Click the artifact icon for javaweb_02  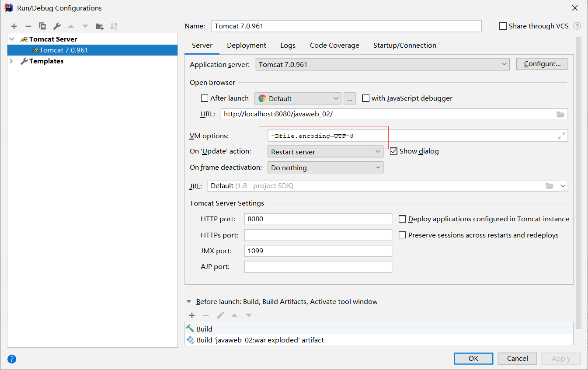pyautogui.click(x=190, y=340)
